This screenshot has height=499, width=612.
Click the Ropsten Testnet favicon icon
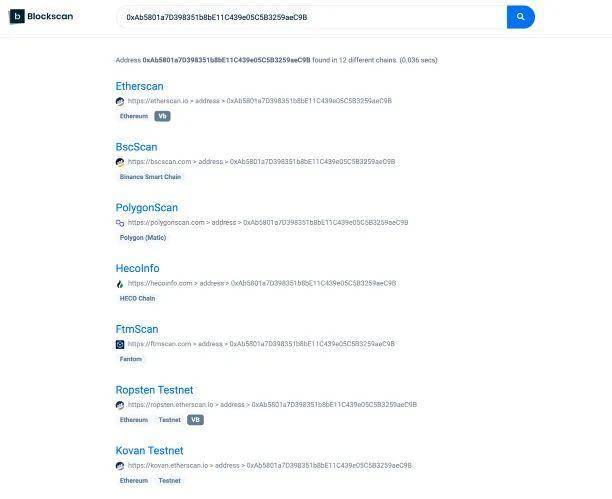(x=120, y=405)
